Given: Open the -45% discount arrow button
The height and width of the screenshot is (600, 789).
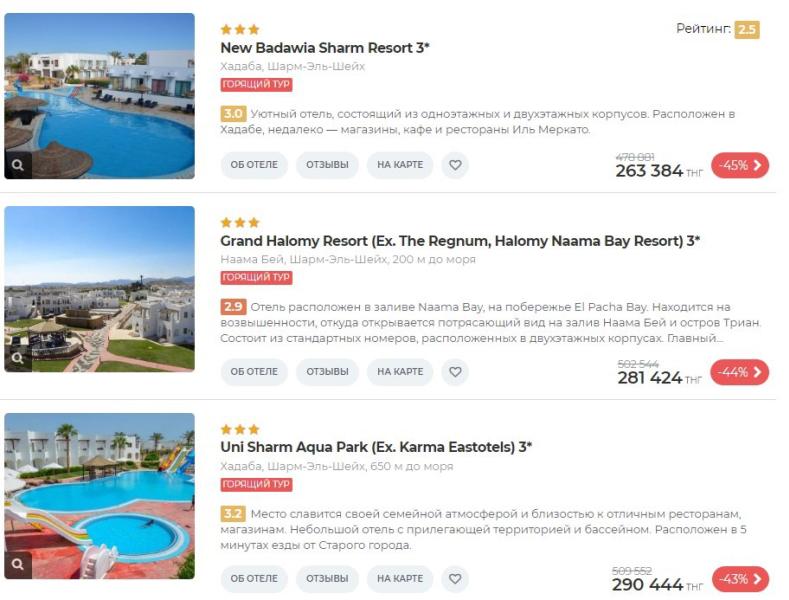Looking at the screenshot, I should pyautogui.click(x=740, y=165).
